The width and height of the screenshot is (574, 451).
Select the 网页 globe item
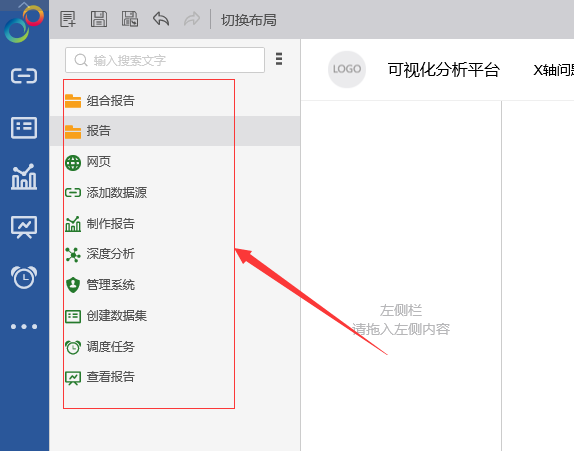(x=88, y=162)
